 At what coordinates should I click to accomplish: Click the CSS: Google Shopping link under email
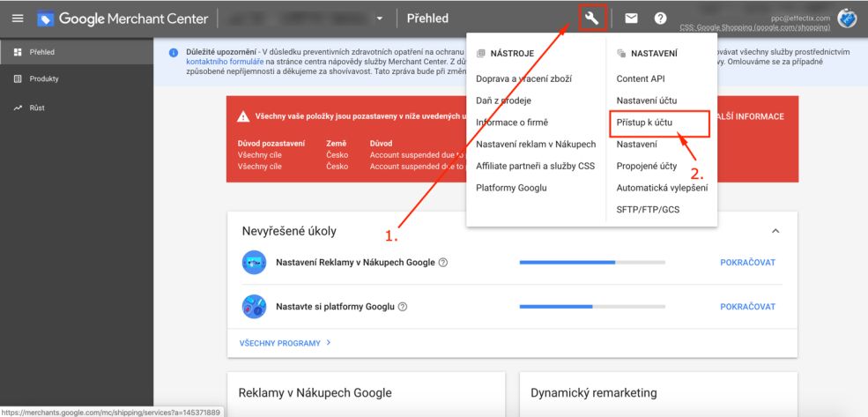point(755,27)
